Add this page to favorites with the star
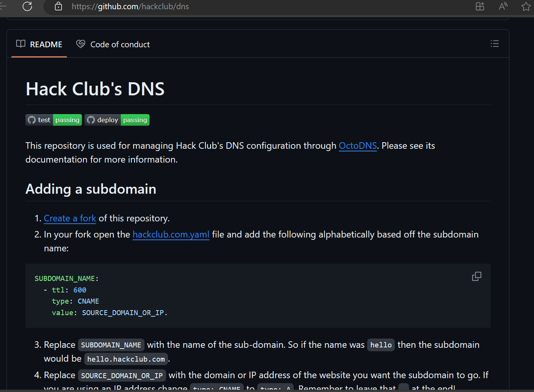The image size is (534, 392). point(526,6)
